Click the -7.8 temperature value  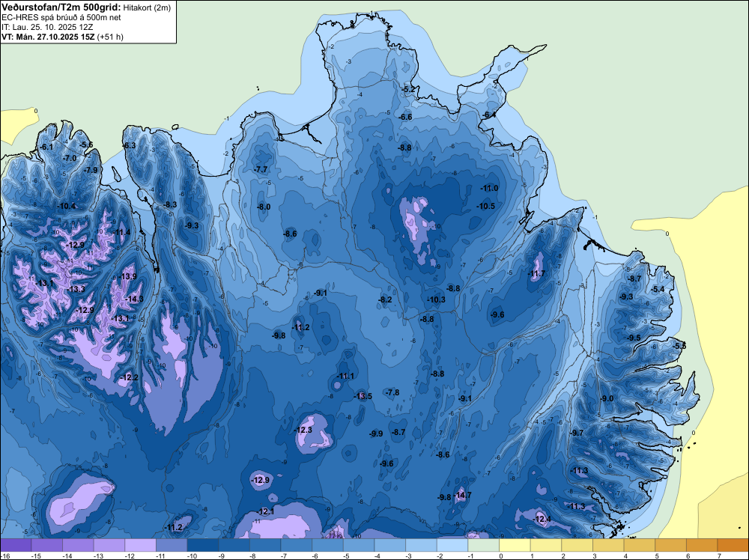[x=392, y=392]
